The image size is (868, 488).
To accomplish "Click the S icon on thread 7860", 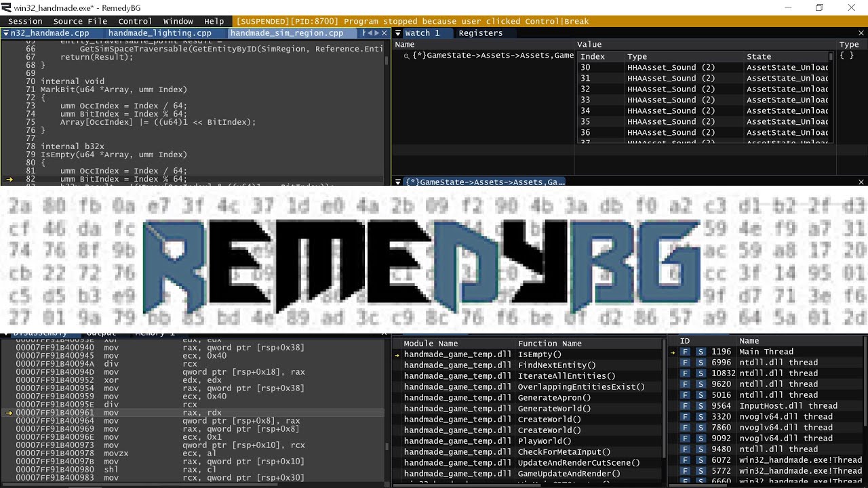I will (x=701, y=428).
